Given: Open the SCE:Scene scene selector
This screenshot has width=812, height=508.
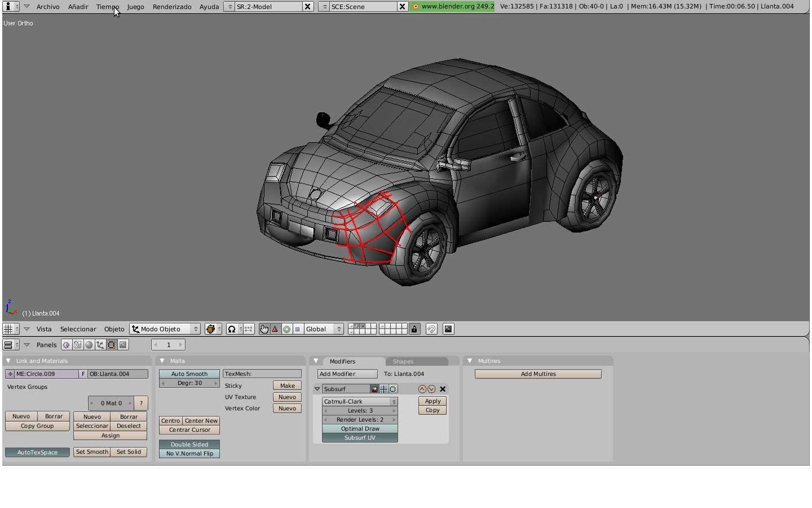Looking at the screenshot, I should tap(325, 7).
